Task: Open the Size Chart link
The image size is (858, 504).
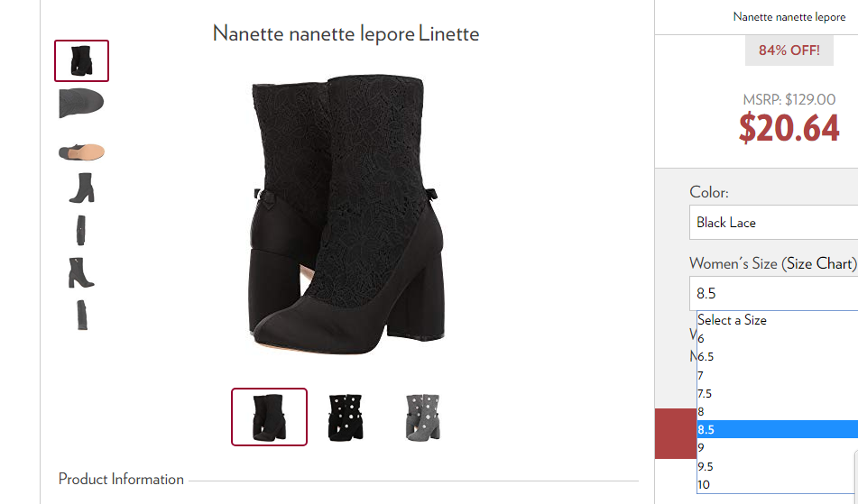Action: pos(819,263)
